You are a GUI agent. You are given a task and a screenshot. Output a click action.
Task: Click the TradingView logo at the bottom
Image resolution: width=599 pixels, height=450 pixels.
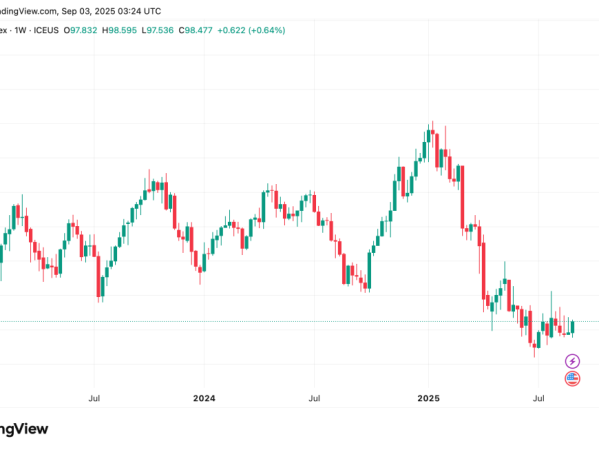tap(24, 429)
